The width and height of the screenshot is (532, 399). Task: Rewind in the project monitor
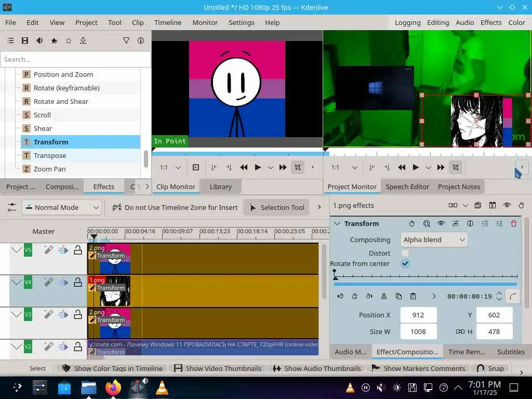[x=402, y=167]
